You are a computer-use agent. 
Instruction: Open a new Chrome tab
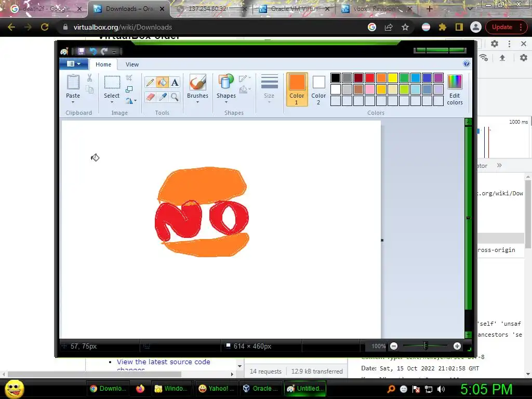pyautogui.click(x=429, y=9)
